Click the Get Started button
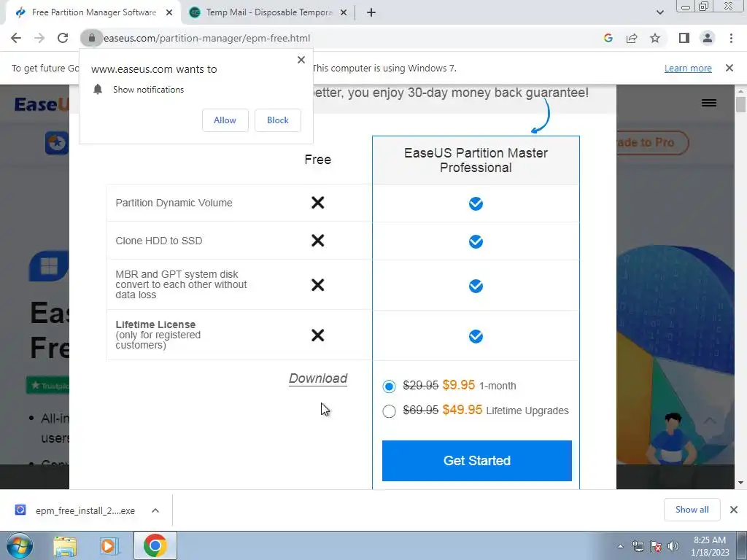The width and height of the screenshot is (747, 560). [x=477, y=461]
